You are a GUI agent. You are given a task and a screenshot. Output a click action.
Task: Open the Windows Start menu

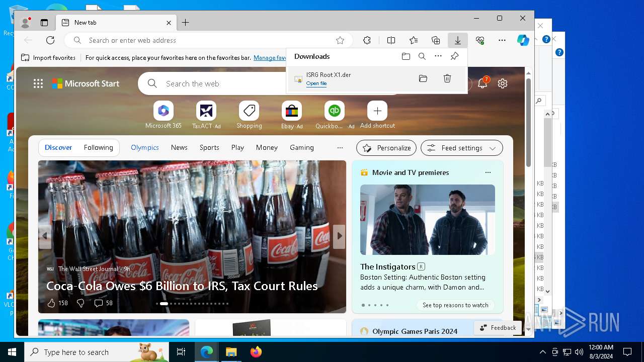click(12, 352)
